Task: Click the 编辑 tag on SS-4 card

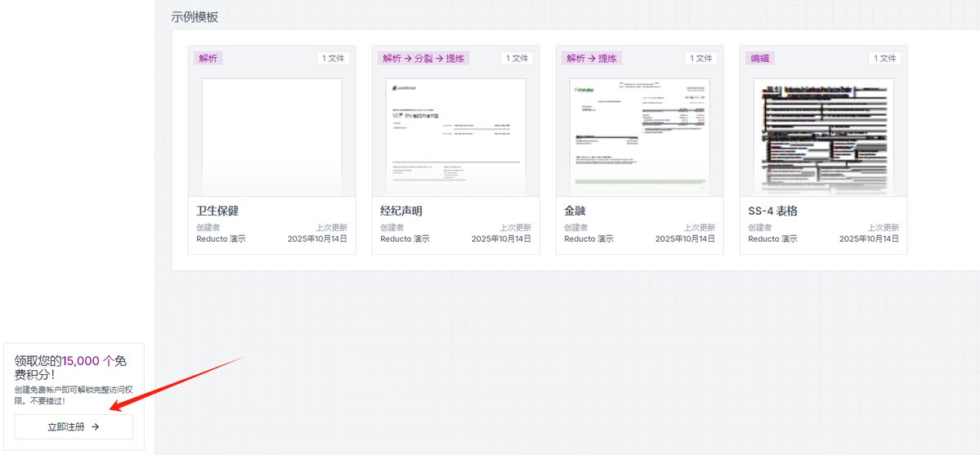Action: pos(760,58)
